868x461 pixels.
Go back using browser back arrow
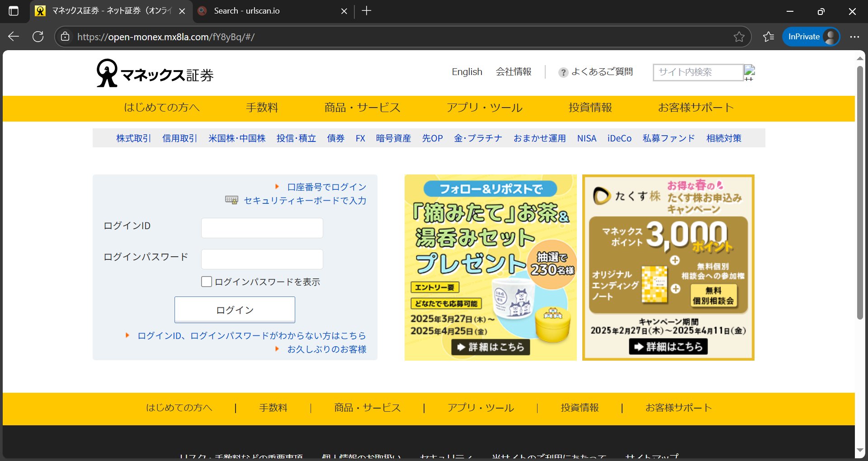[14, 37]
